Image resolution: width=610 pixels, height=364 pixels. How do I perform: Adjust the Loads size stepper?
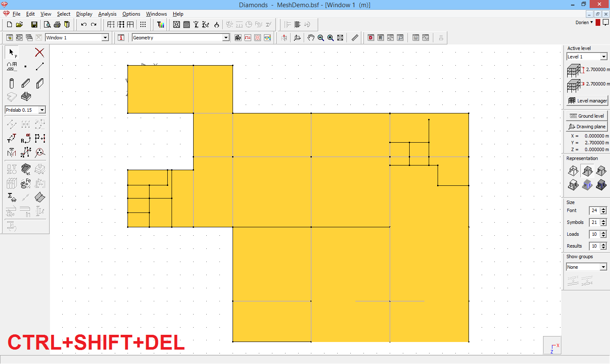click(604, 234)
